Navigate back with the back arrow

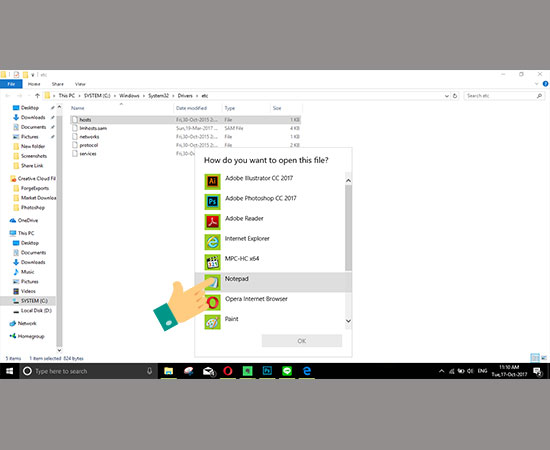[x=8, y=96]
